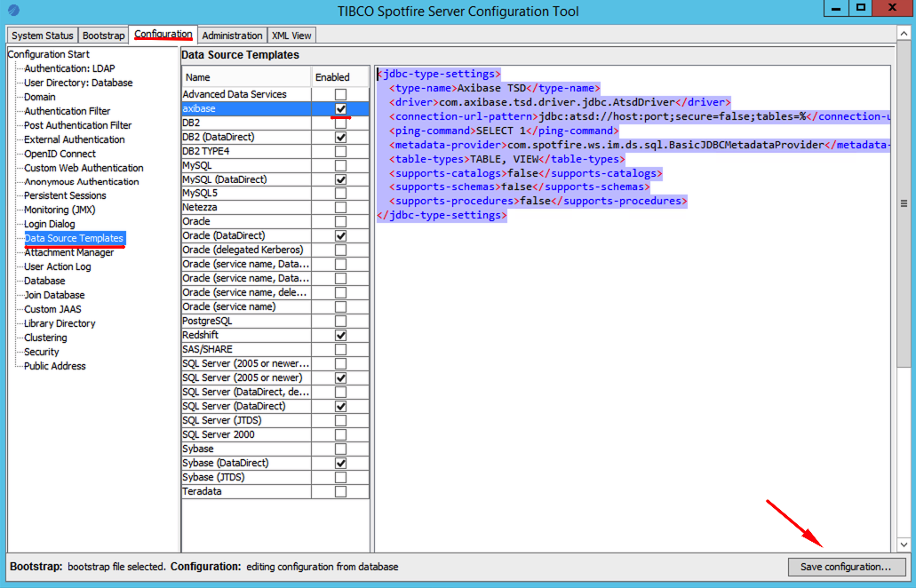Open Join Database configuration
This screenshot has width=916, height=588.
point(54,296)
